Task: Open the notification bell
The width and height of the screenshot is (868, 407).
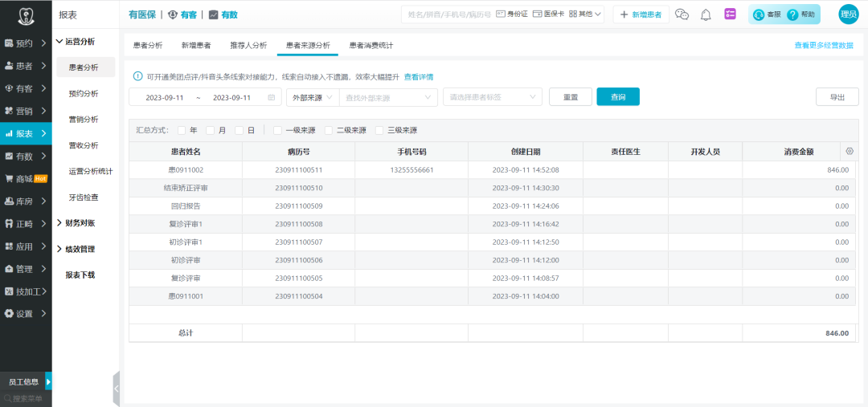Action: click(x=706, y=15)
